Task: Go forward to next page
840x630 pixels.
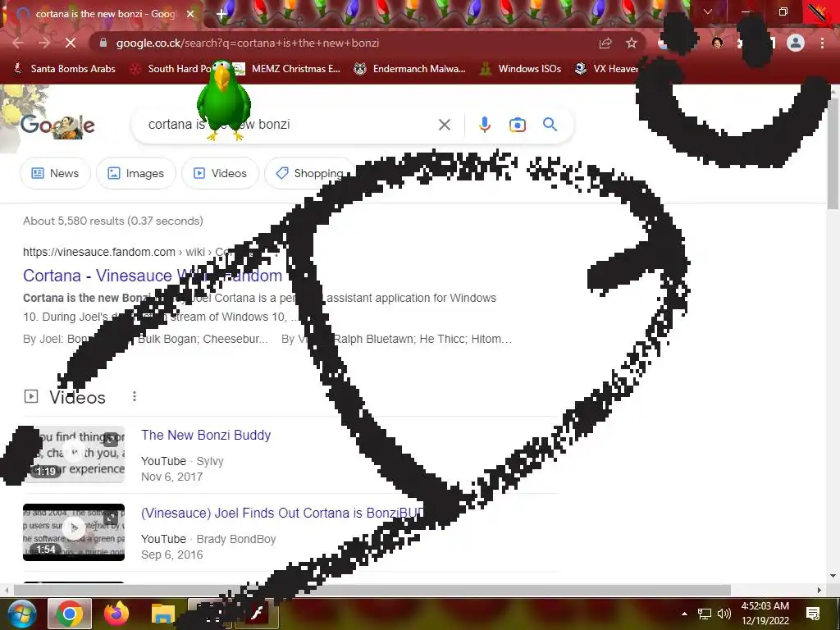Action: 44,43
